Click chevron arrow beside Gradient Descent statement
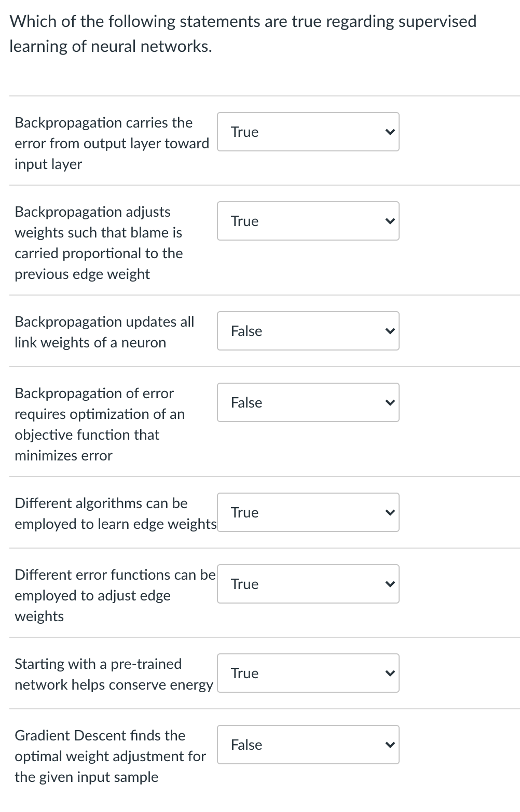The image size is (520, 812). tap(390, 745)
